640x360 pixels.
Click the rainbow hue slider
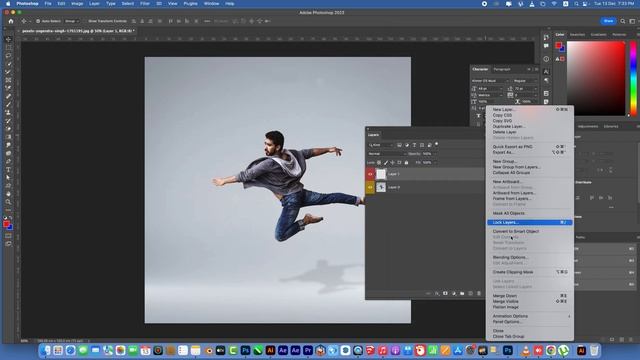[633, 78]
